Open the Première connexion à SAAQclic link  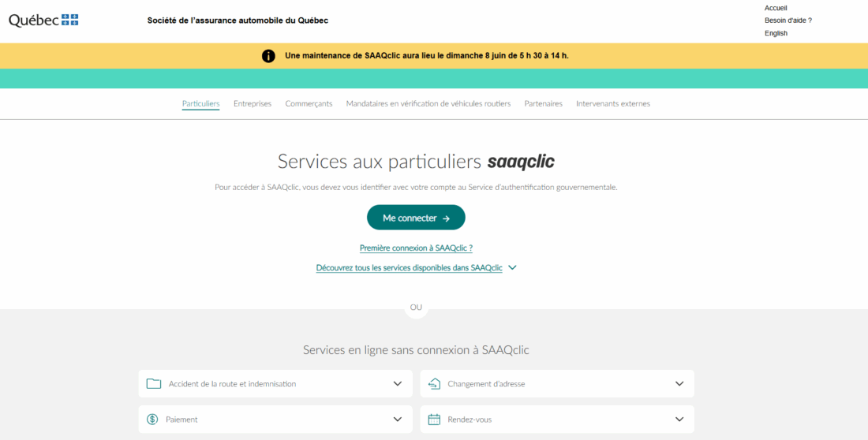point(417,248)
